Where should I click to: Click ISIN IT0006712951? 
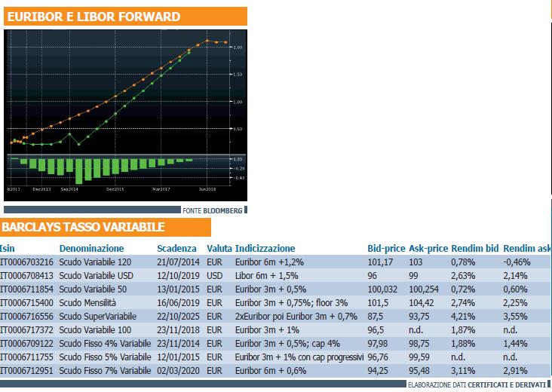(26, 371)
